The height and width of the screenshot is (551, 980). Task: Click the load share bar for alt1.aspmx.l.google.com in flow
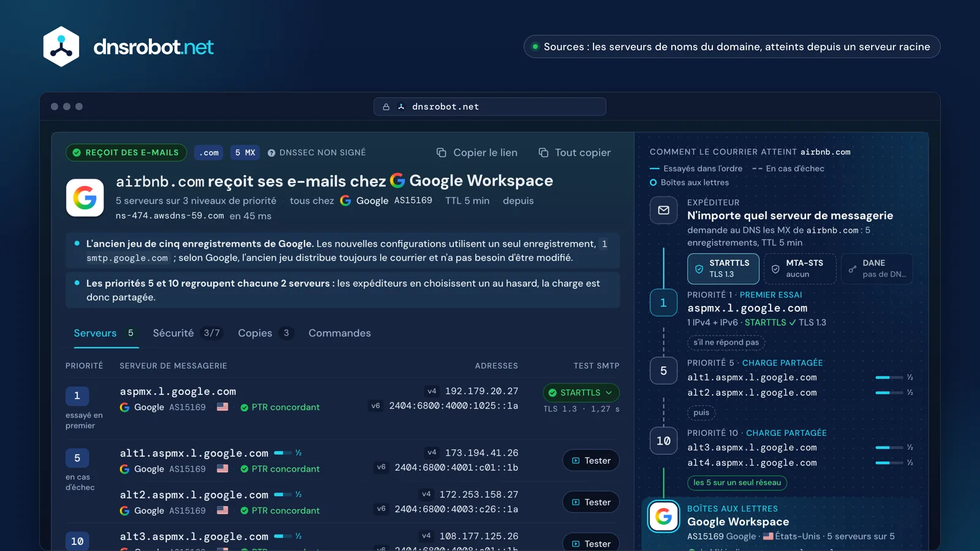pyautogui.click(x=889, y=378)
